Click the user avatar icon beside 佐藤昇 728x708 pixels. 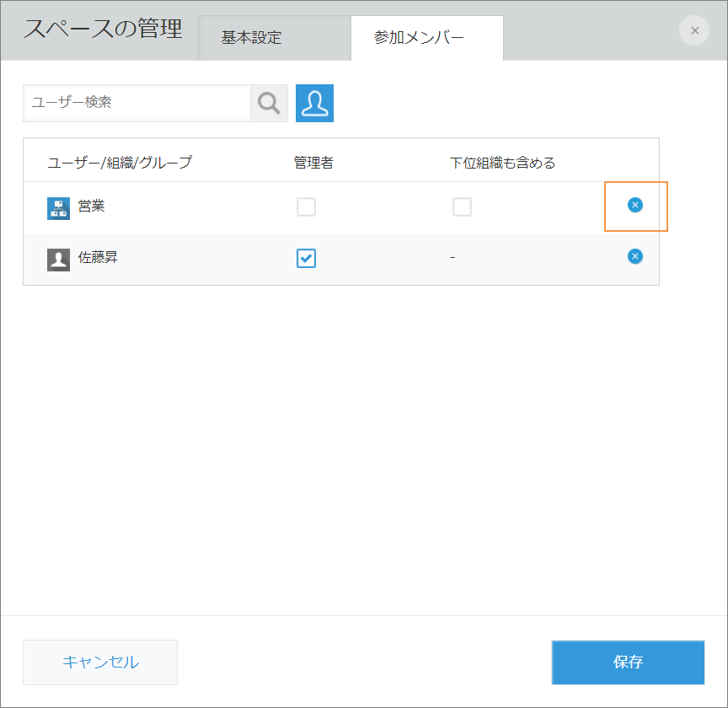57,258
